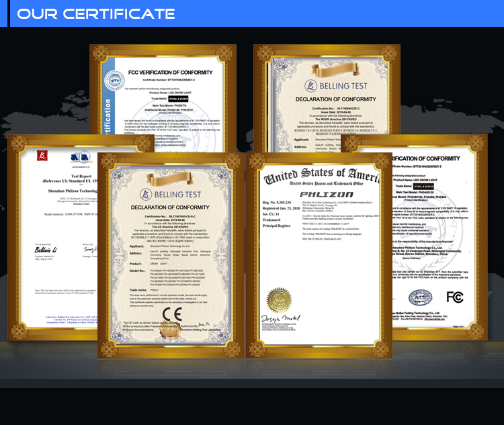Click "Registered Jan. 23, 2018" text

click(x=282, y=208)
